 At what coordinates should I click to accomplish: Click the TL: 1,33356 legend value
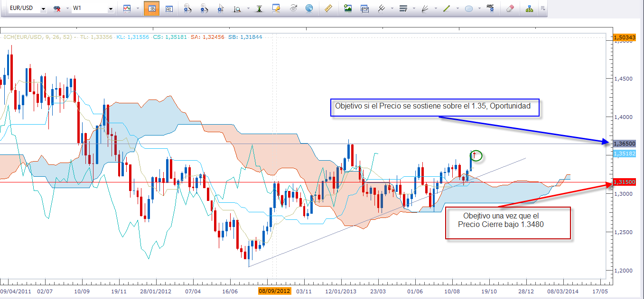(96, 36)
